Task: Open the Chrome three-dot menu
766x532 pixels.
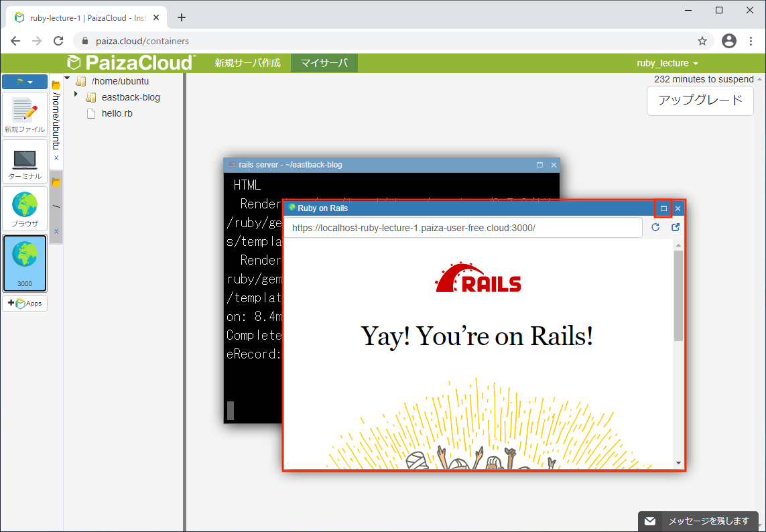Action: [x=751, y=41]
